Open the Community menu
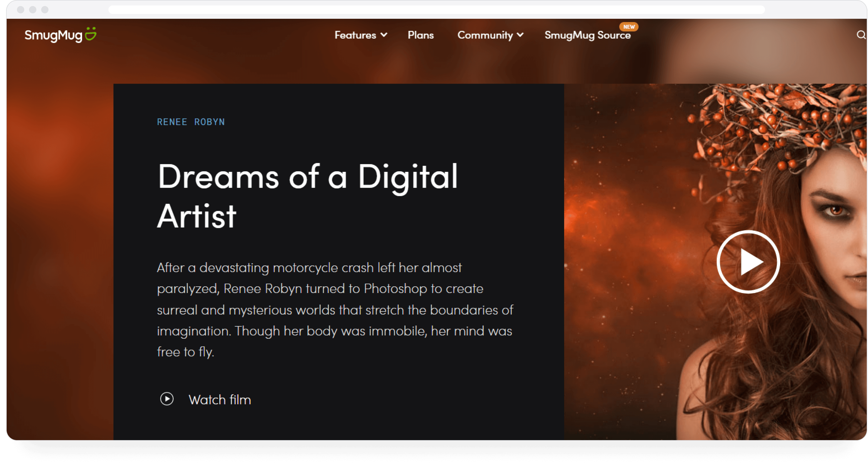Screen dimensions: 868x471 coord(485,35)
